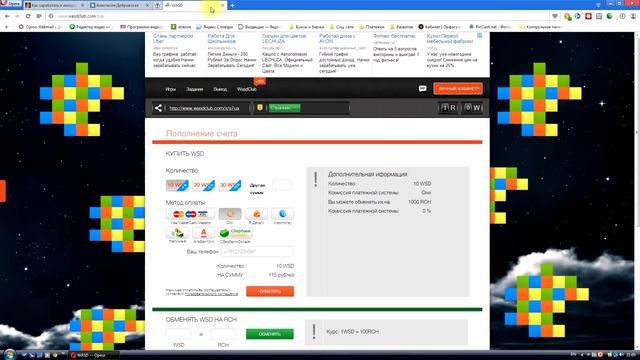Select the 10 WSD amount option
640x360 pixels.
tap(177, 185)
